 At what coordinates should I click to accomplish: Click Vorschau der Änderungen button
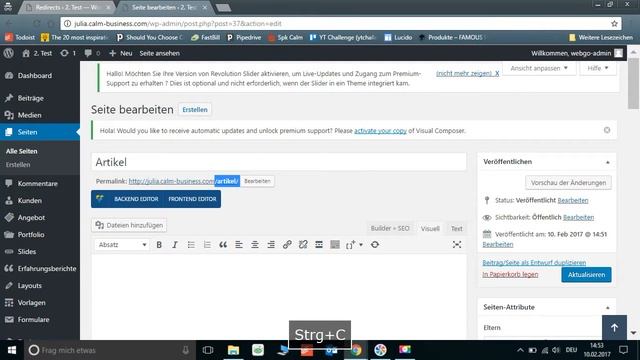(568, 182)
